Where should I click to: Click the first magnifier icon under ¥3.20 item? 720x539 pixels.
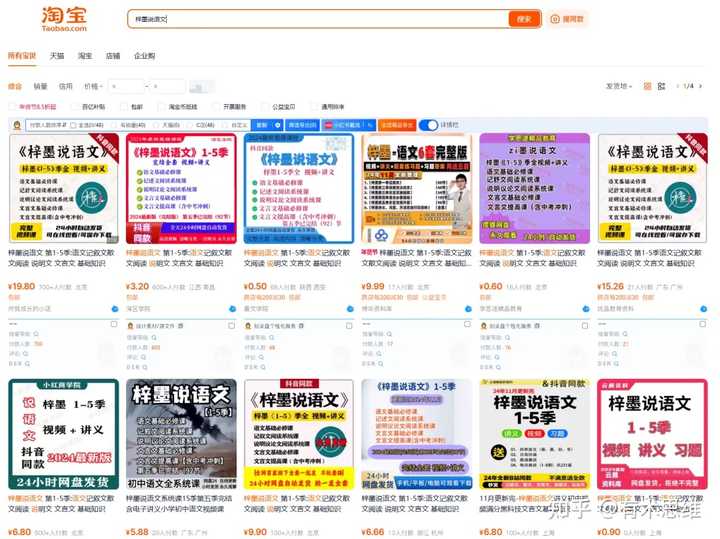pos(154,337)
